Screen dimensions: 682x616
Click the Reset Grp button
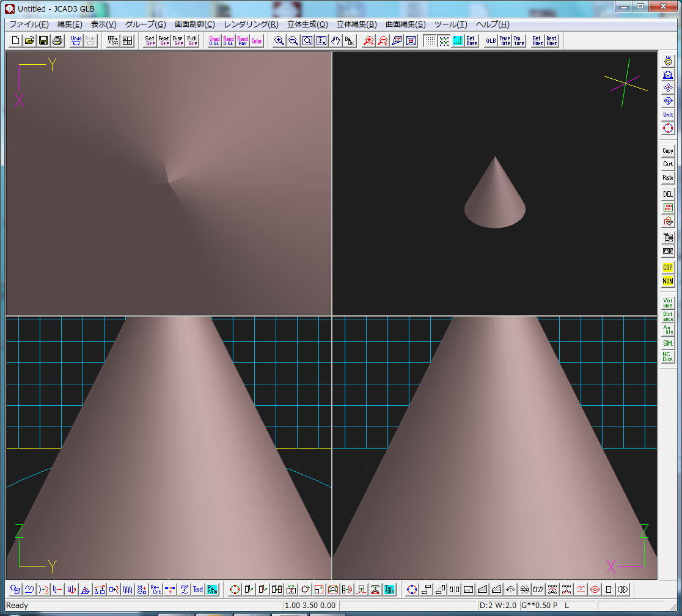point(164,41)
